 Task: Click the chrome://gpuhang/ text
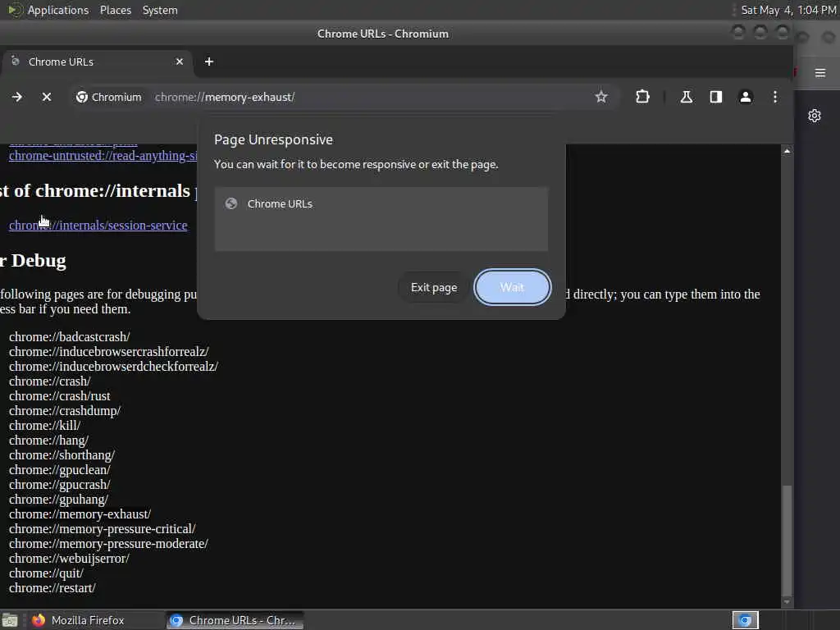pos(58,500)
